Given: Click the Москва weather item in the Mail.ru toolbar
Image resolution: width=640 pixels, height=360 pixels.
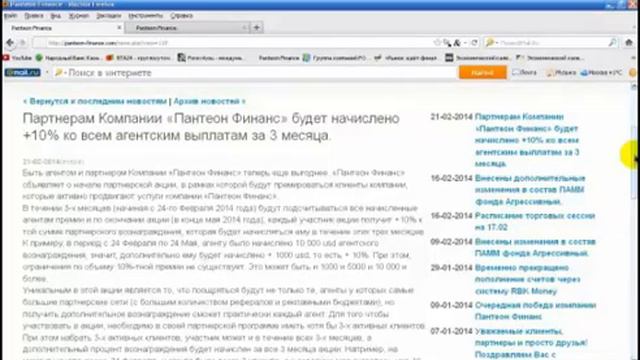Looking at the screenshot, I should [602, 72].
